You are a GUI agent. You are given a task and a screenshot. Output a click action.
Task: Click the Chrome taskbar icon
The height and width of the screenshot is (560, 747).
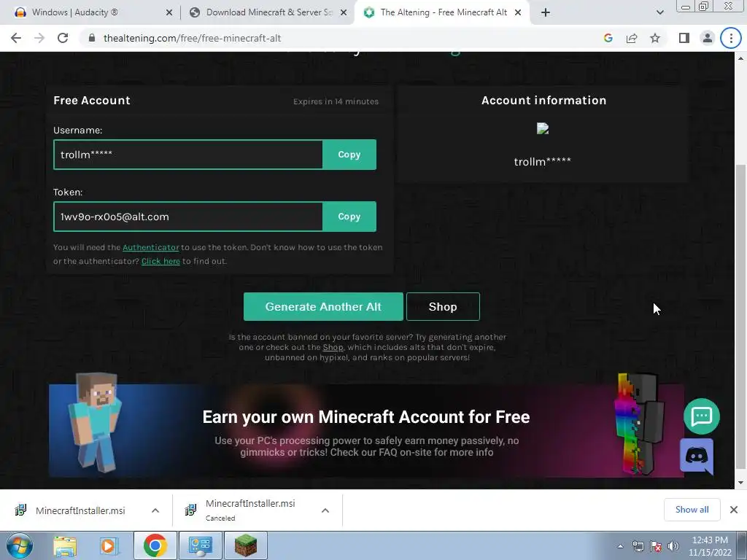coord(155,545)
